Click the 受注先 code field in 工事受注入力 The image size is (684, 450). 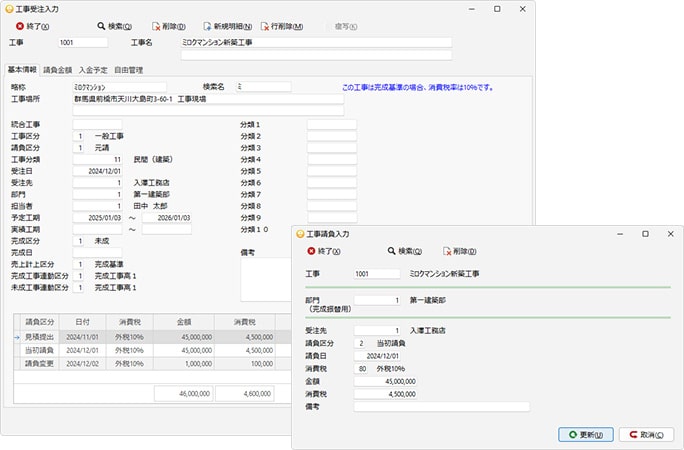click(97, 183)
